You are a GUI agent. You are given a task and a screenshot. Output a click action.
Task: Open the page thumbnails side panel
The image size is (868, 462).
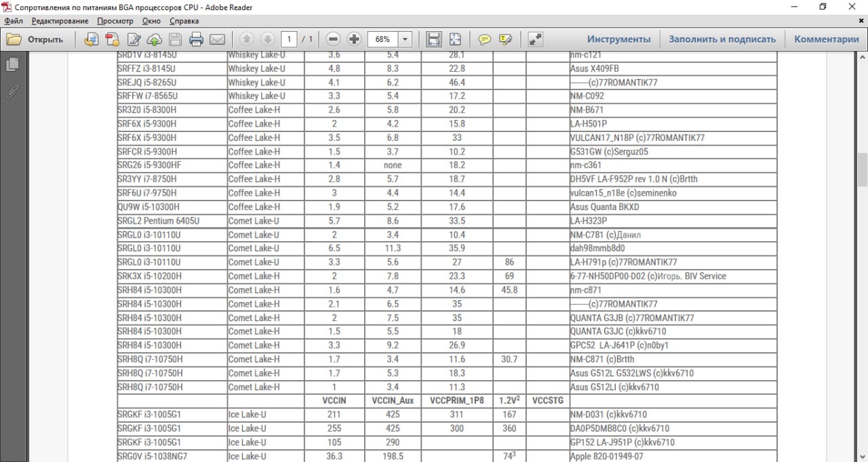[x=12, y=64]
